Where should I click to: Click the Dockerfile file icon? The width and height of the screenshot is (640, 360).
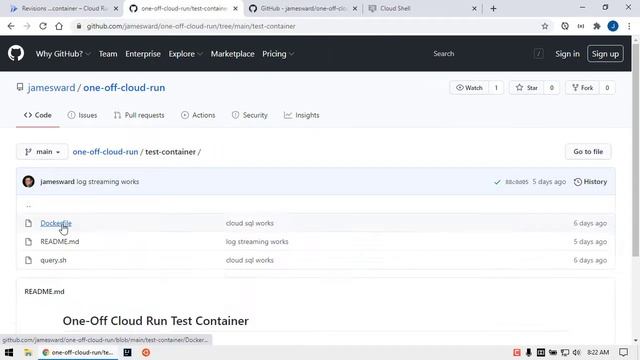coord(28,223)
